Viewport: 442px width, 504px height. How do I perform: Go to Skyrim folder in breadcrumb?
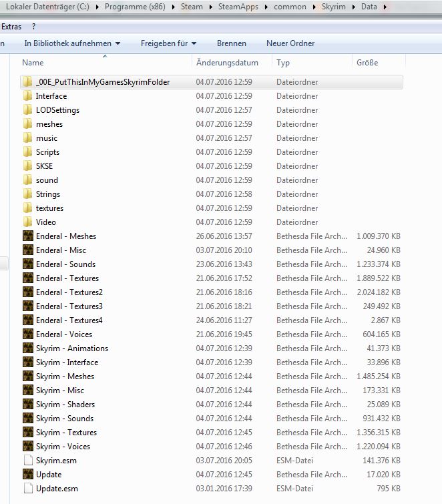334,7
